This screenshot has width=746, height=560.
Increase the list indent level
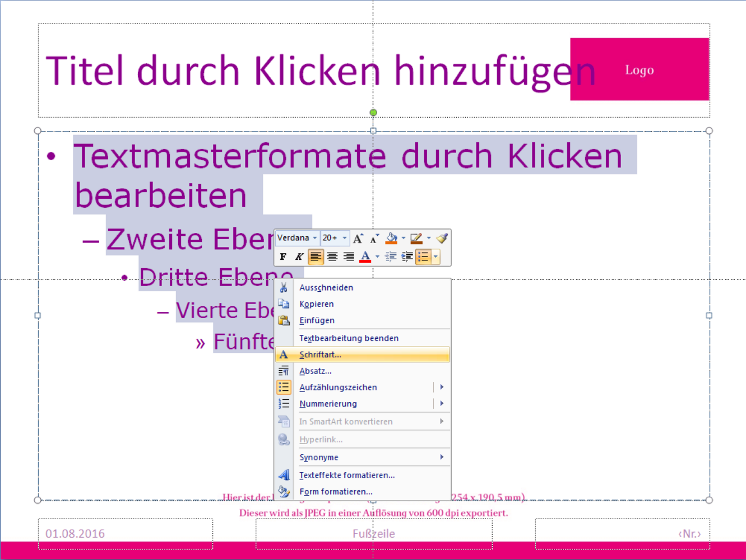(407, 257)
